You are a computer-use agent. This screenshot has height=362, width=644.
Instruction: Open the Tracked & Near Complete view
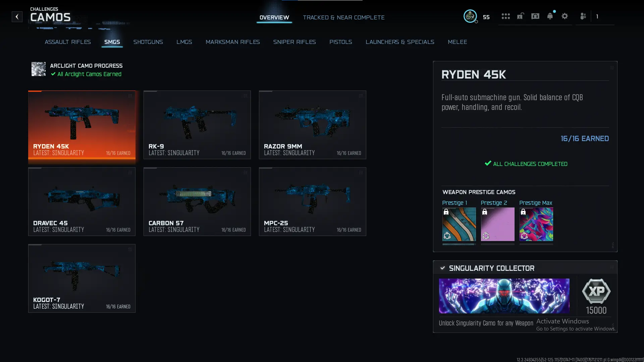tap(344, 17)
